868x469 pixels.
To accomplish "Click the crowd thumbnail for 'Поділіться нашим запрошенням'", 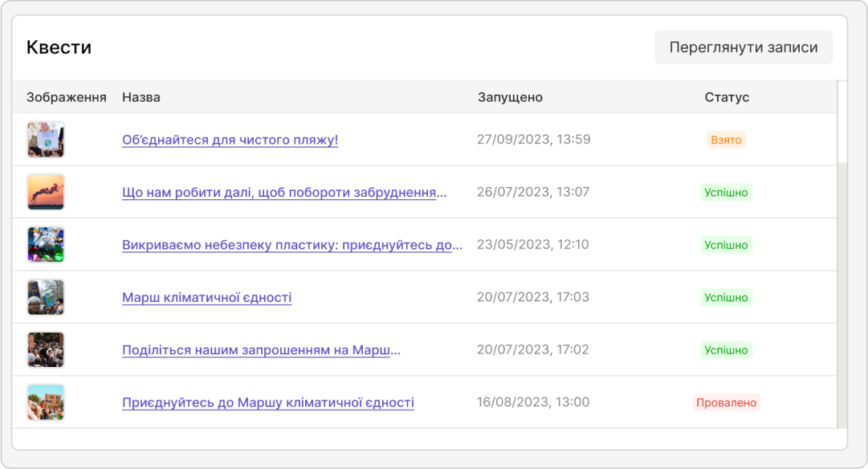I will [45, 350].
